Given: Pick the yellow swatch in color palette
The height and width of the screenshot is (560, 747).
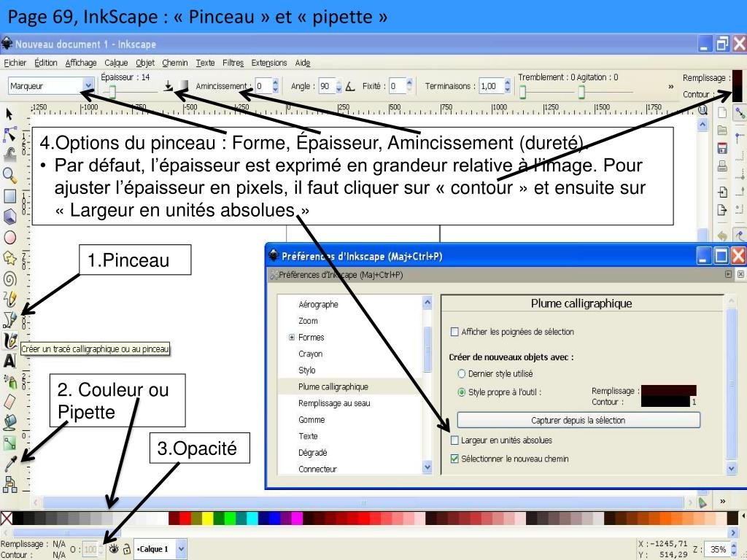Looking at the screenshot, I should point(208,518).
